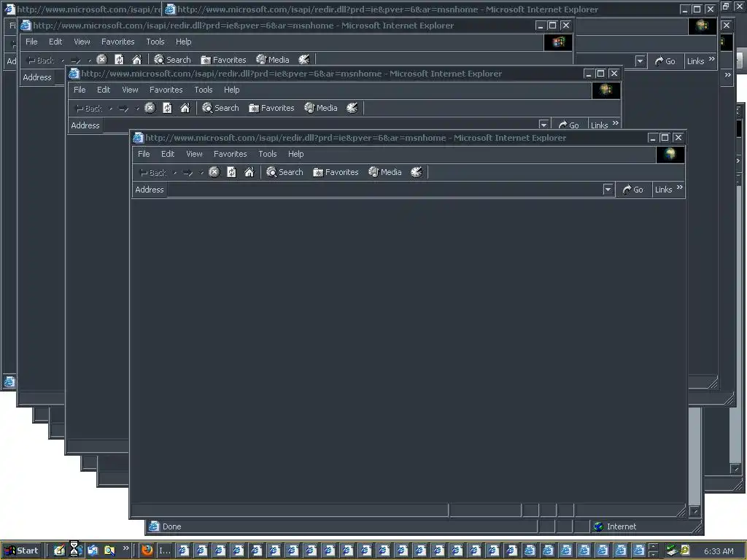Open the Favorites menu in the third IE window
The width and height of the screenshot is (747, 560).
click(117, 42)
